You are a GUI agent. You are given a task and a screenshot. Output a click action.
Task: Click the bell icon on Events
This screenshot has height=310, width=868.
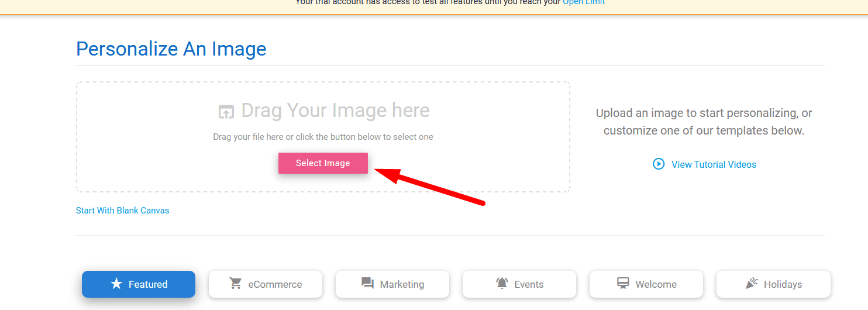tap(502, 284)
